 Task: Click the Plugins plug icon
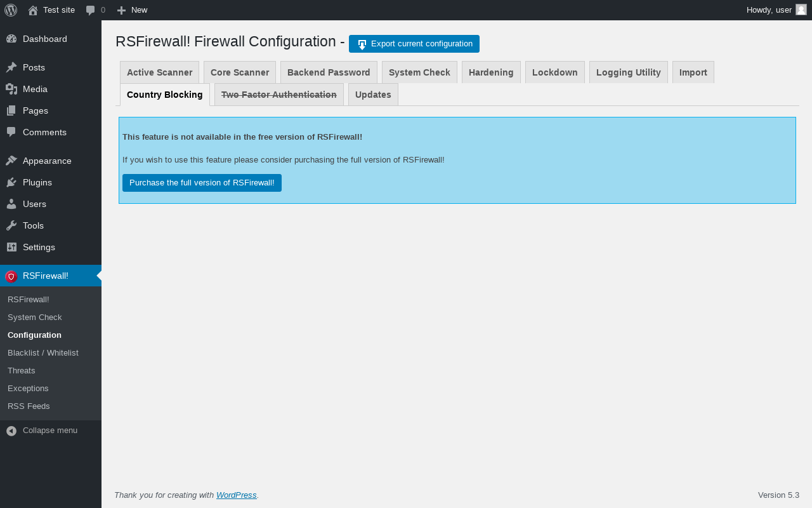pyautogui.click(x=11, y=182)
